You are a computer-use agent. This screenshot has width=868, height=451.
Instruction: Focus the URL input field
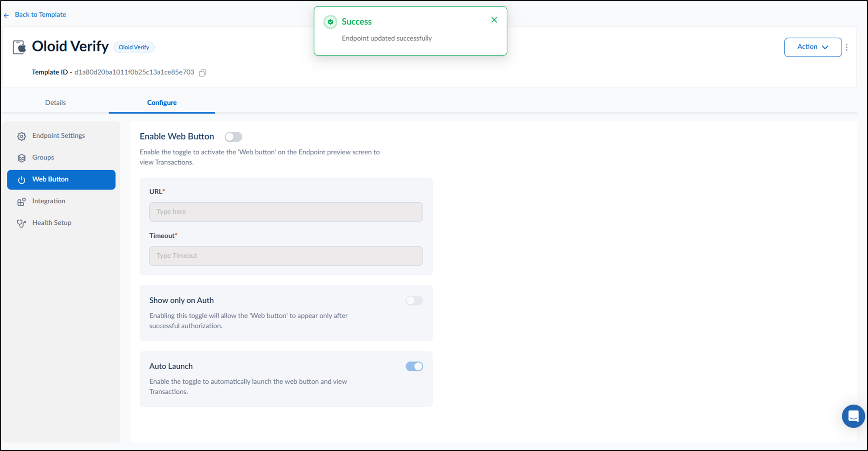(x=286, y=212)
